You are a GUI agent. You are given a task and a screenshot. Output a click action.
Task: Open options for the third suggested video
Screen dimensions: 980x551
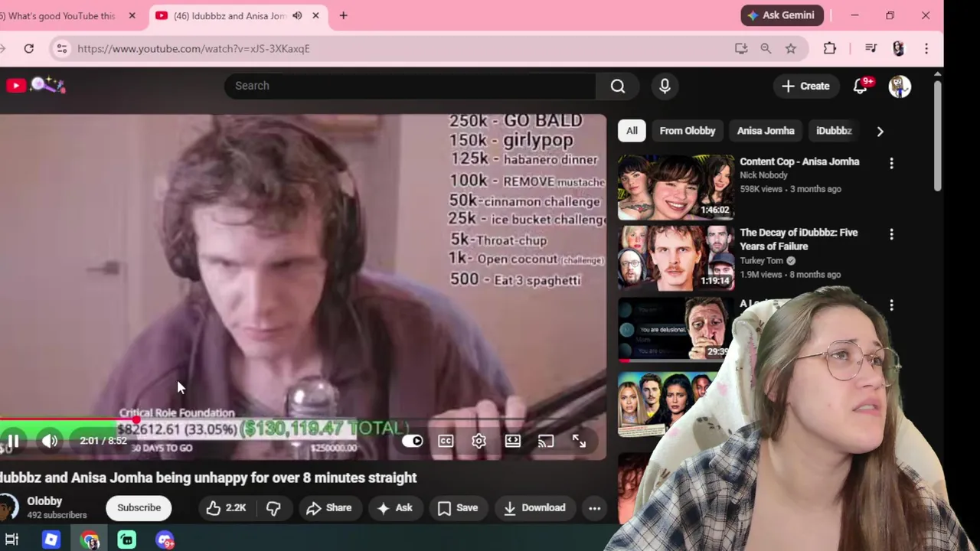(x=891, y=305)
